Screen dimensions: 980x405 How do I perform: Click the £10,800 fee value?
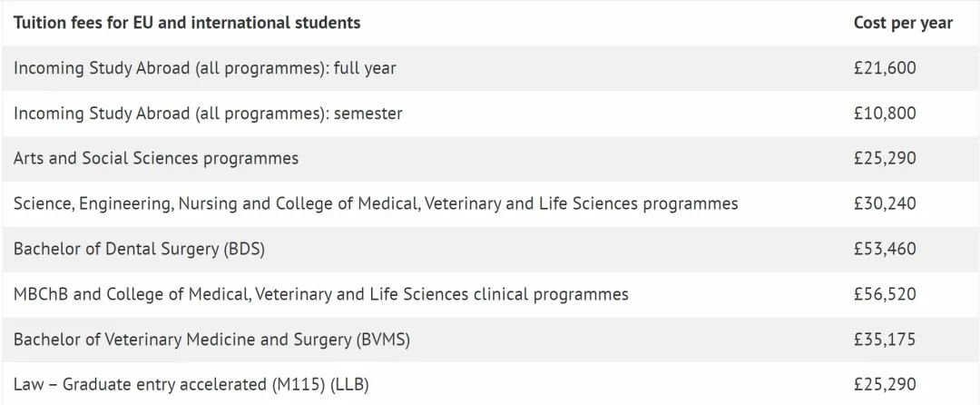885,114
